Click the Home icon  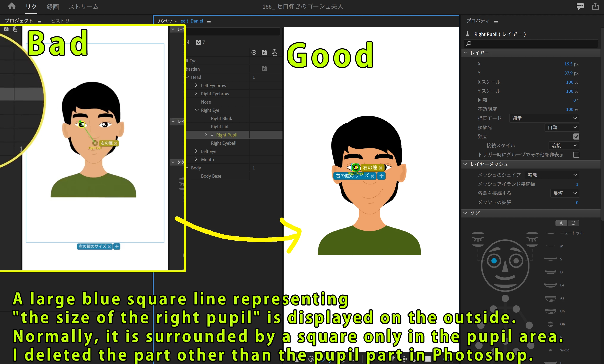coord(11,6)
